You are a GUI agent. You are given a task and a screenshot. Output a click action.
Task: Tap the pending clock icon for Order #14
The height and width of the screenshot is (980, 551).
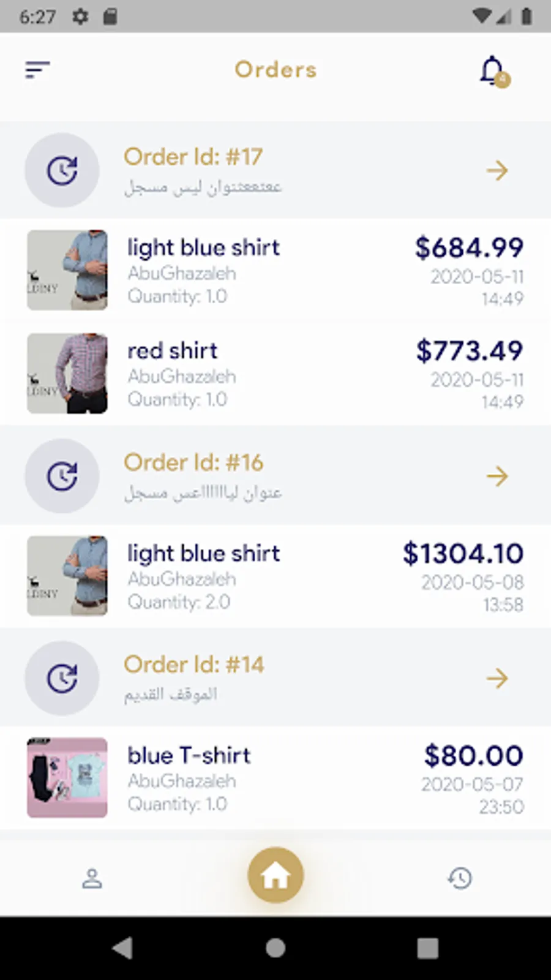[62, 678]
